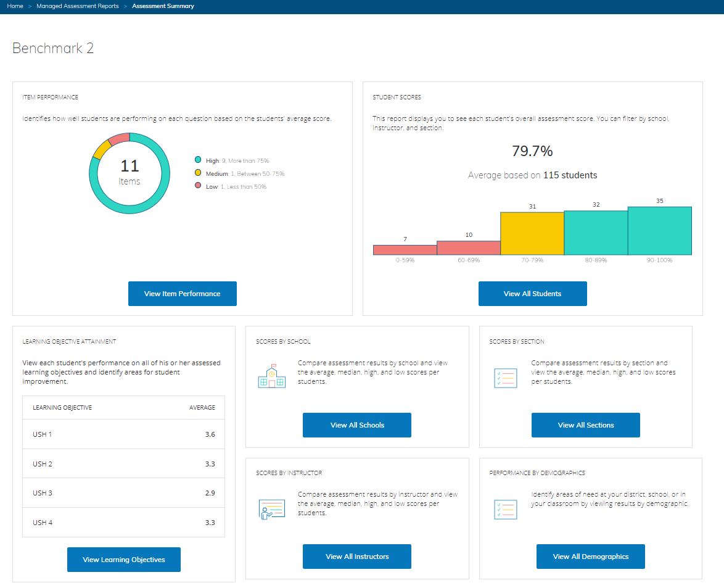Click the 90-100% score bar
724x588 pixels.
659,231
